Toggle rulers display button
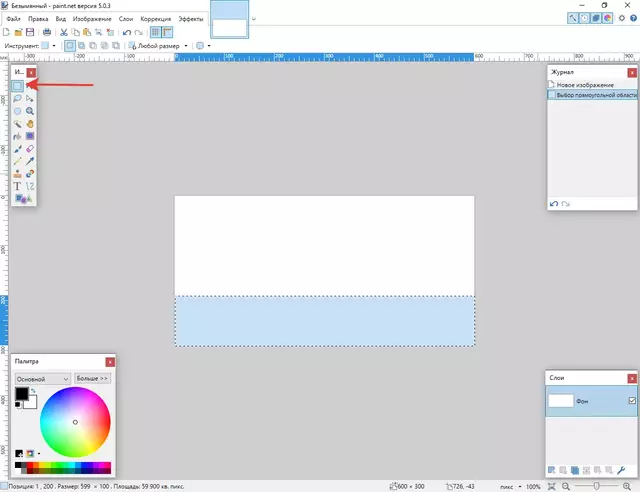 (168, 32)
